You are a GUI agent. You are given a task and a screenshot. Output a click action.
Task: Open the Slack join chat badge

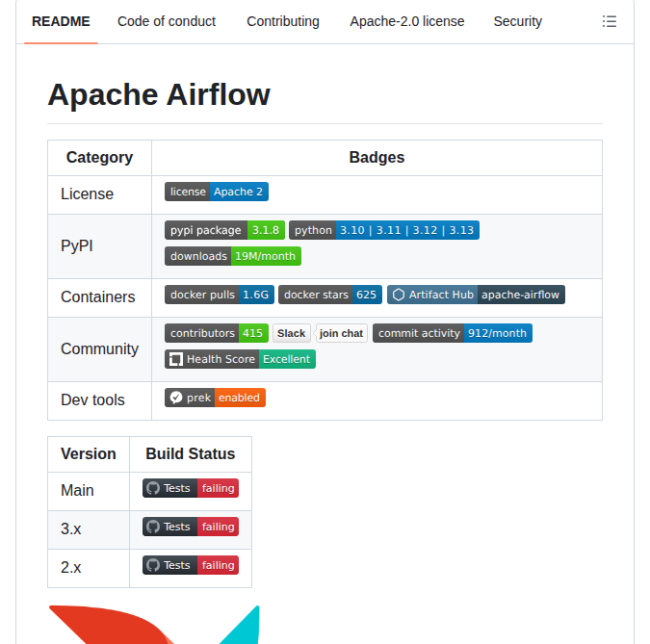(320, 333)
